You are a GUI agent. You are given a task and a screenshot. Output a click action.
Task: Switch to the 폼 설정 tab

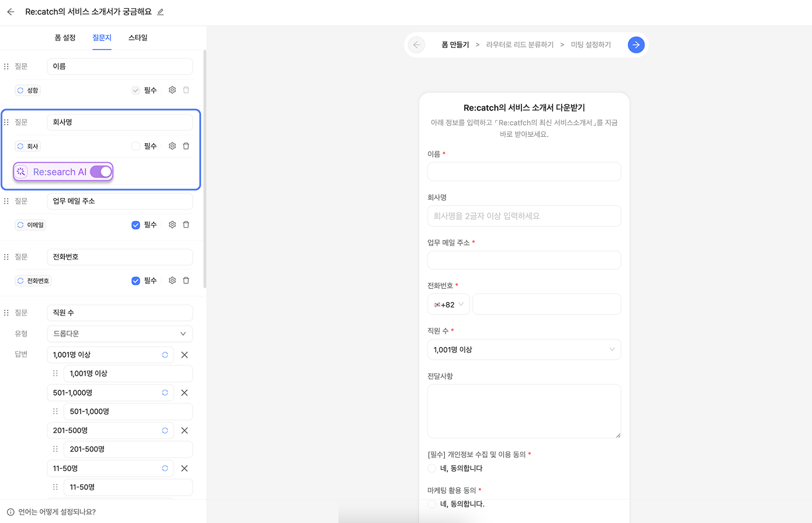(x=65, y=37)
